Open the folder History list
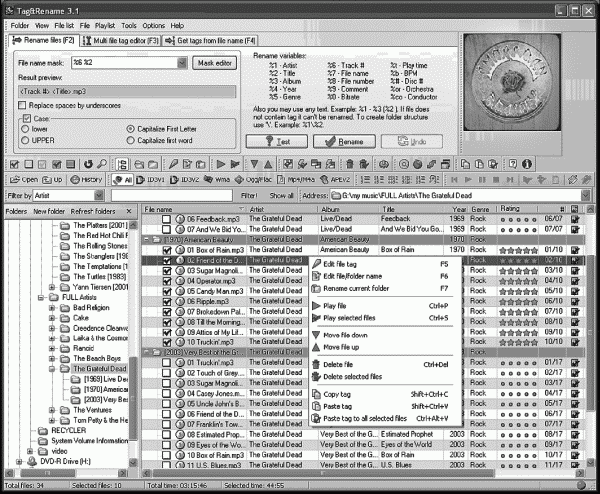This screenshot has width=600, height=494. (87, 179)
